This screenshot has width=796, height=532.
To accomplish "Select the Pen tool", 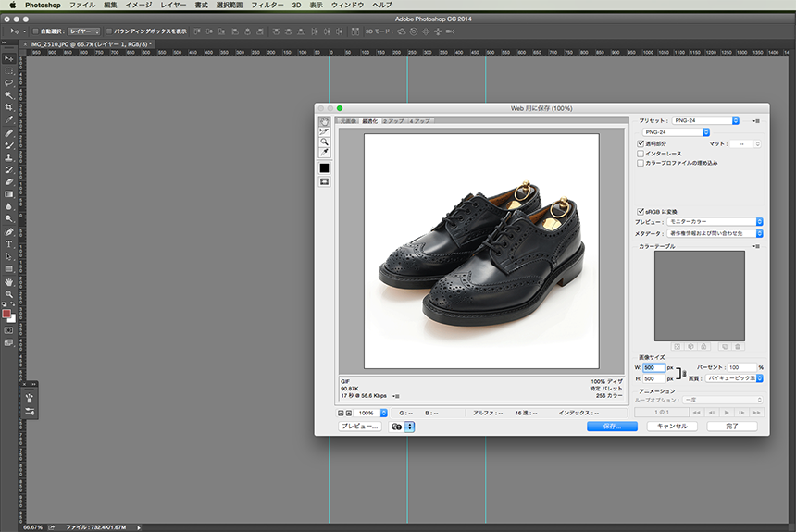I will click(8, 232).
